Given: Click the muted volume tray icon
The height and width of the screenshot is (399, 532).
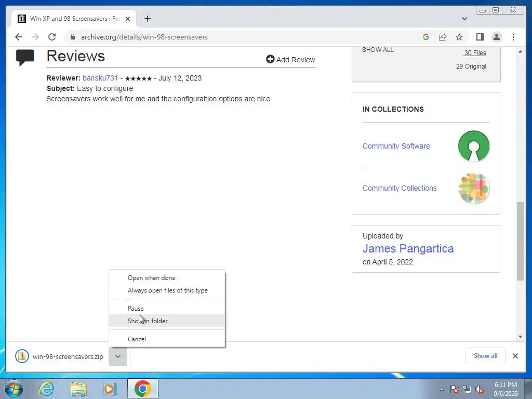Looking at the screenshot, I should [480, 389].
